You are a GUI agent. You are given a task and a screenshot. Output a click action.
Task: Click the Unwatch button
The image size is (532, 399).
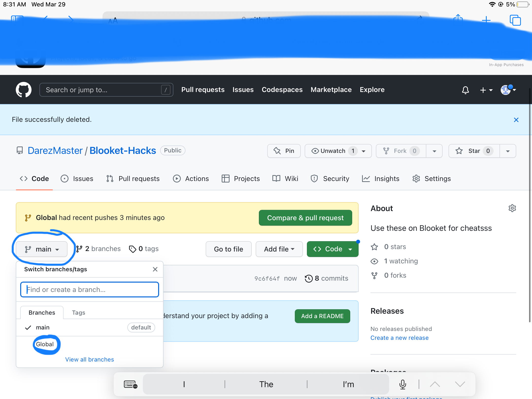338,151
